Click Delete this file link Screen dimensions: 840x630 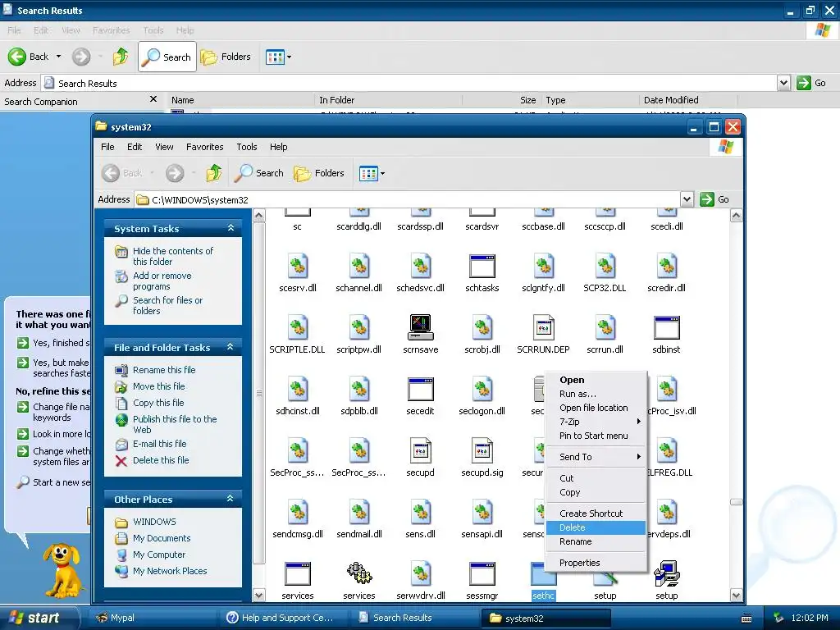click(161, 460)
